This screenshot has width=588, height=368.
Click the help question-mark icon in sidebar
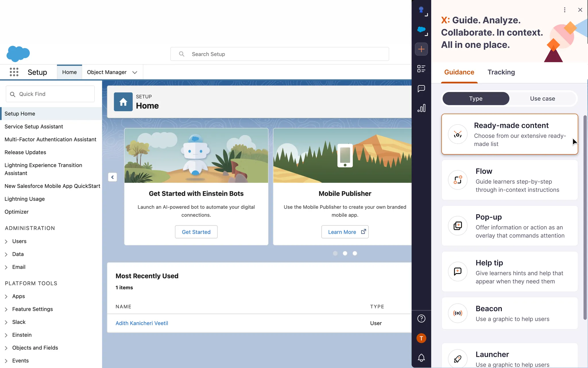point(421,318)
